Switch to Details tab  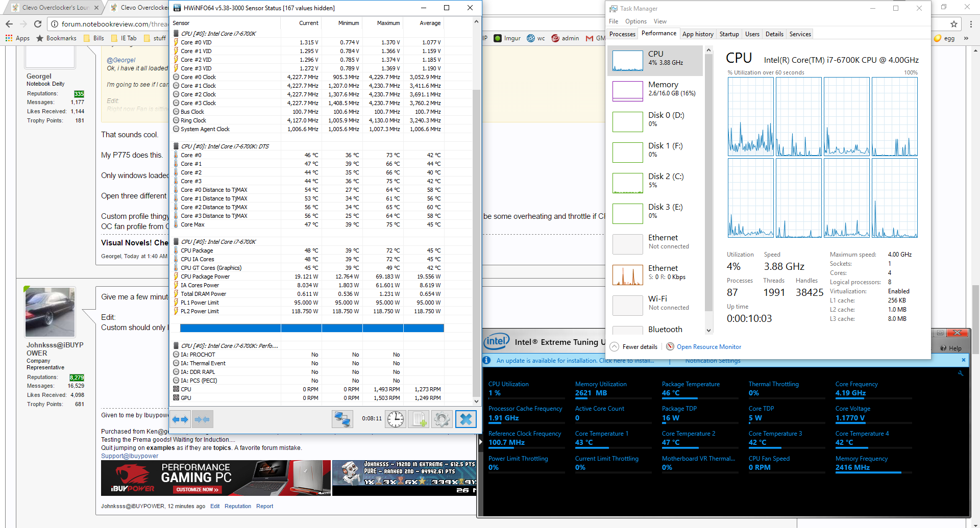point(774,34)
